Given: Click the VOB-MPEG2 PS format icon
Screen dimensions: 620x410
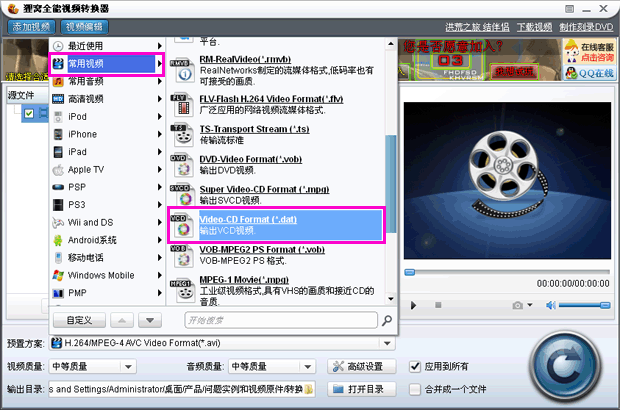Looking at the screenshot, I should pos(181,255).
